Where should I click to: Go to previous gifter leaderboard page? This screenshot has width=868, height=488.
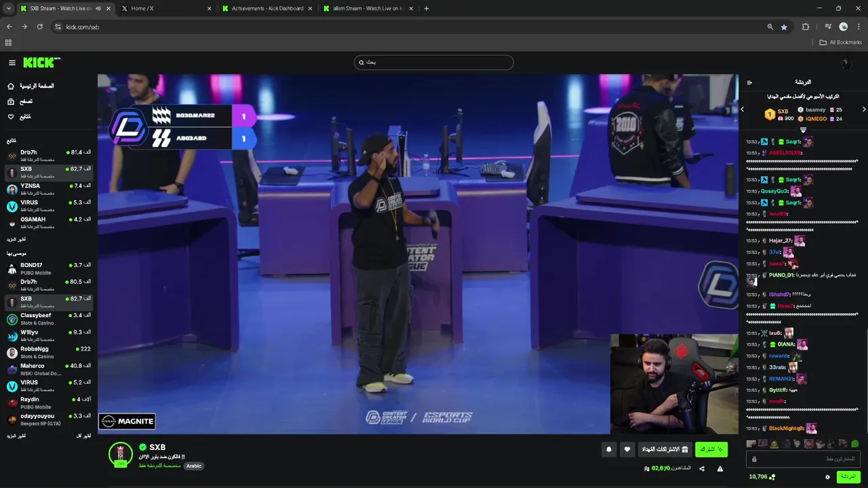point(742,109)
